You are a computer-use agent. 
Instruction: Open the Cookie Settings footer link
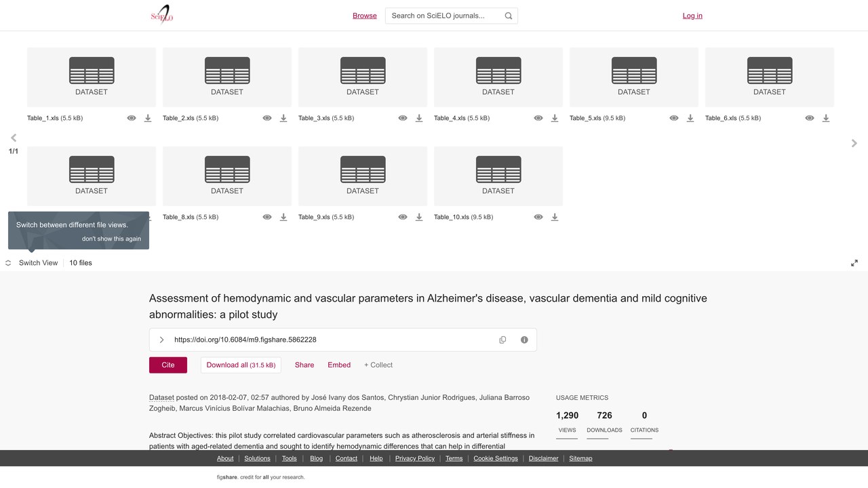tap(496, 458)
